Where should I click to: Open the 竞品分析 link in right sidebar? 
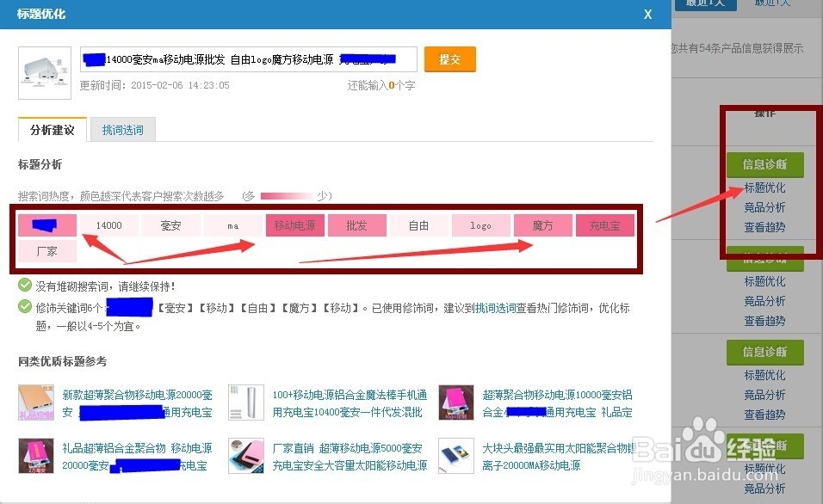[x=766, y=206]
